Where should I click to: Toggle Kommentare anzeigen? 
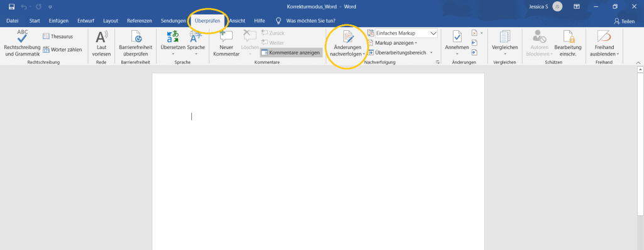(x=291, y=53)
